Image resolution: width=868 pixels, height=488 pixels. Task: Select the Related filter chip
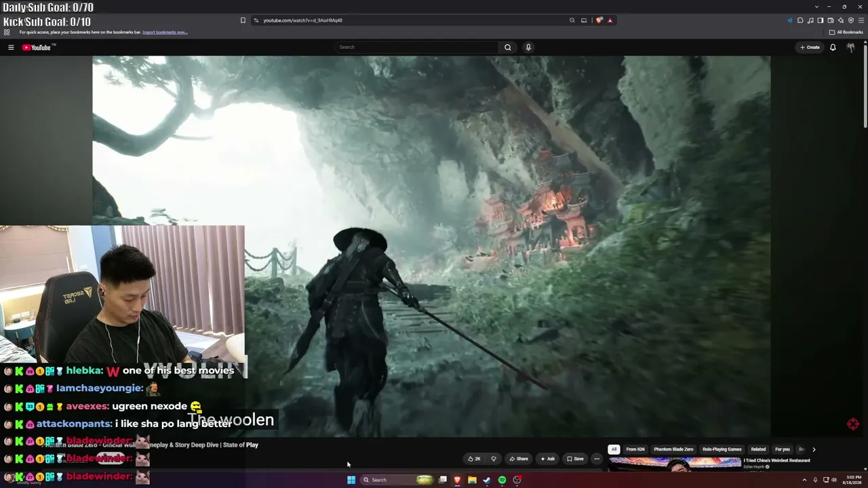tap(758, 449)
